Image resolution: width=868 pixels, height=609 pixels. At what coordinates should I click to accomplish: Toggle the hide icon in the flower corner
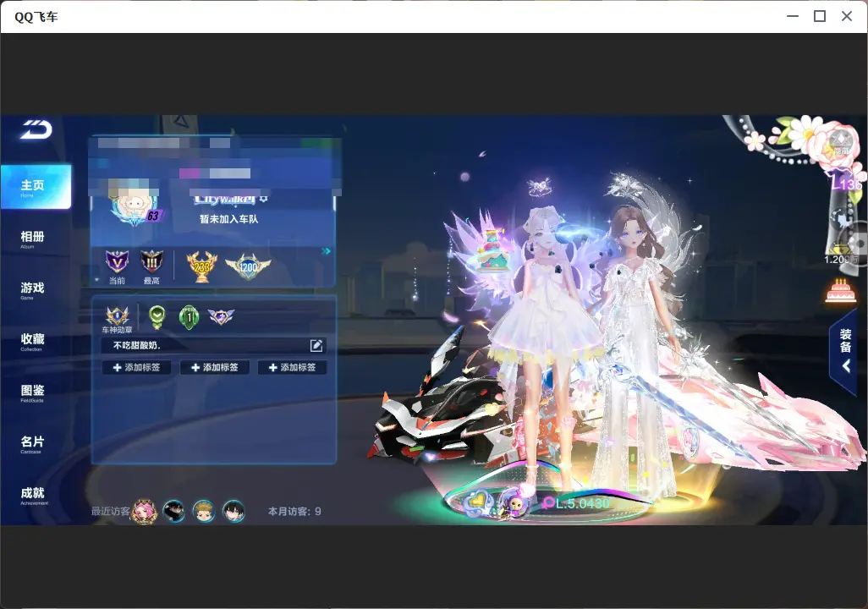tap(842, 143)
